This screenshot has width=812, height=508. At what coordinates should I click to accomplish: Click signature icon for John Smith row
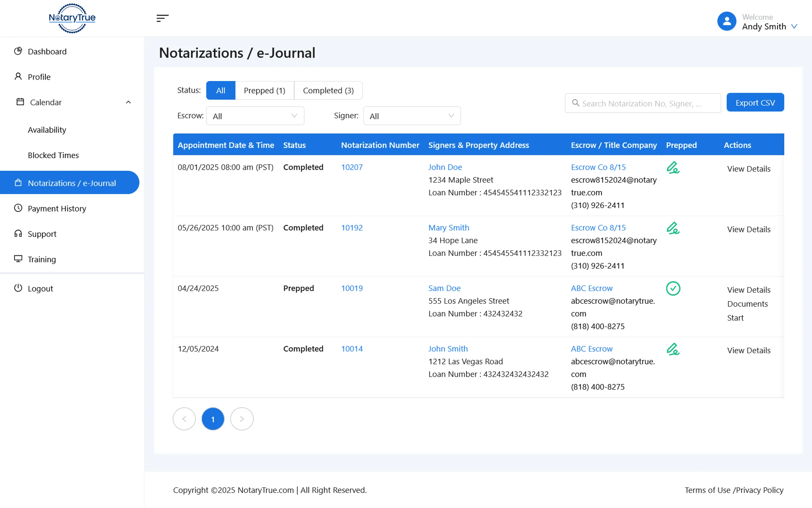(x=673, y=349)
